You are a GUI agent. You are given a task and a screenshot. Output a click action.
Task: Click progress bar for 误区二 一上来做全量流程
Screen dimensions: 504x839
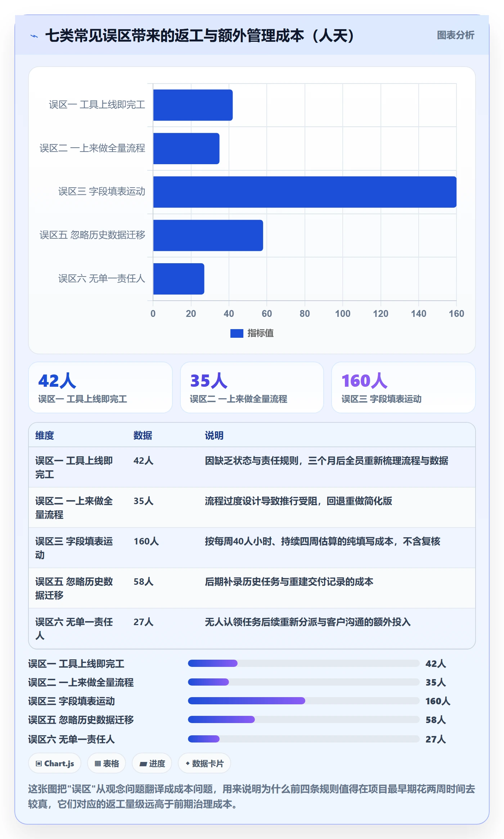pyautogui.click(x=304, y=682)
